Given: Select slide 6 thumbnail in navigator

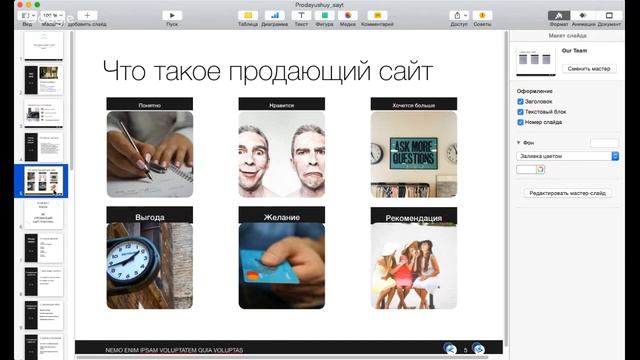Looking at the screenshot, I should [44, 214].
